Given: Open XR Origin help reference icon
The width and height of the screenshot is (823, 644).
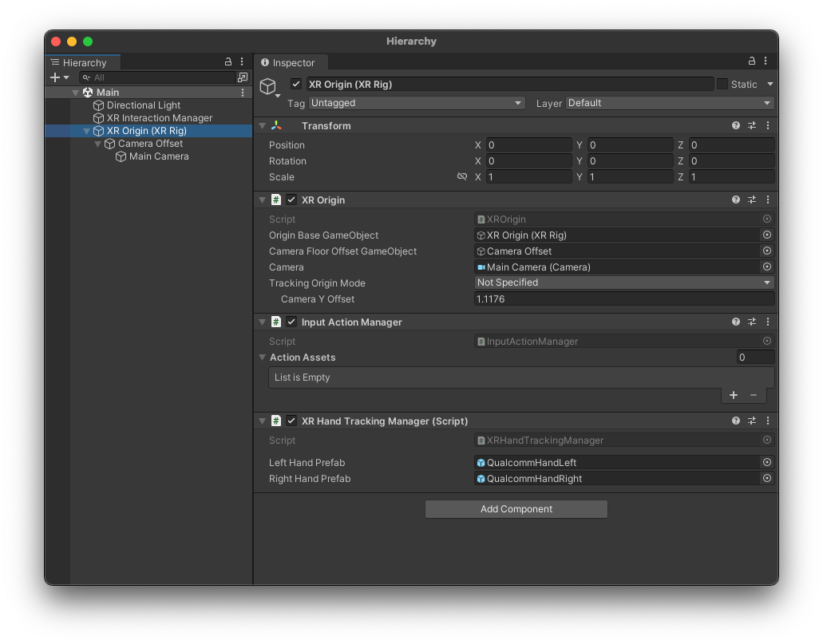Looking at the screenshot, I should [x=736, y=200].
